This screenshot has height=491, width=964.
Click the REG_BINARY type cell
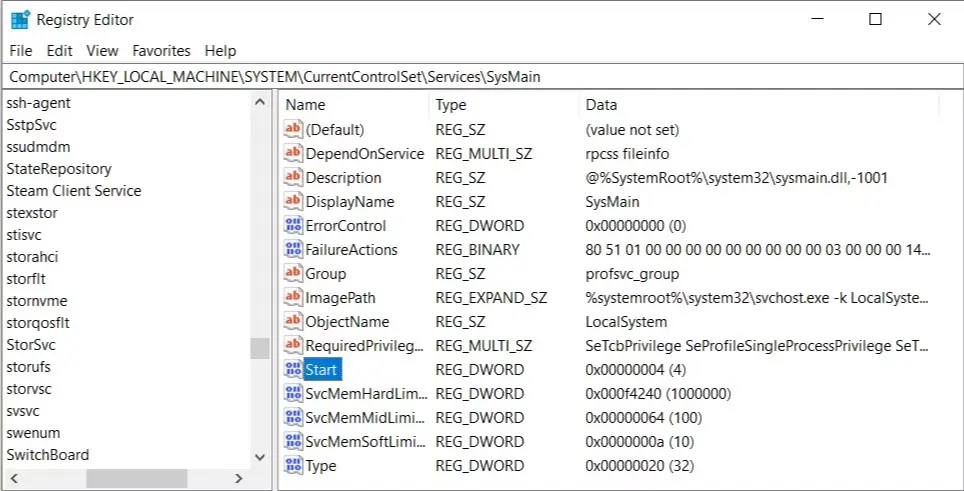coord(477,249)
